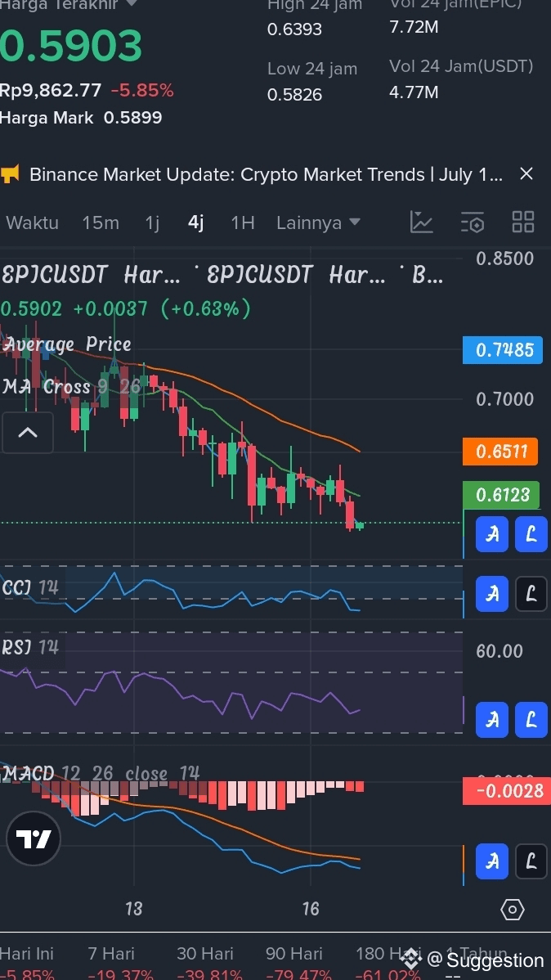Click the 0.5903 last price

tap(71, 47)
